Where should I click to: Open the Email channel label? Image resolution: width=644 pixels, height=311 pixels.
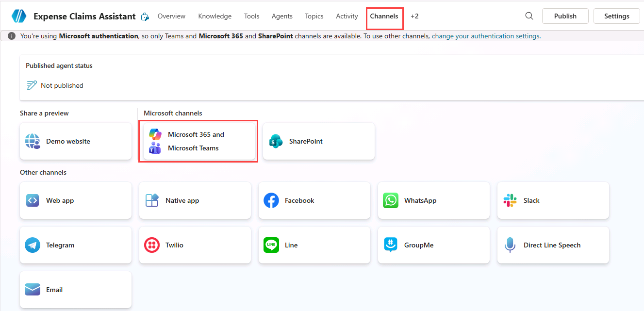pos(54,290)
